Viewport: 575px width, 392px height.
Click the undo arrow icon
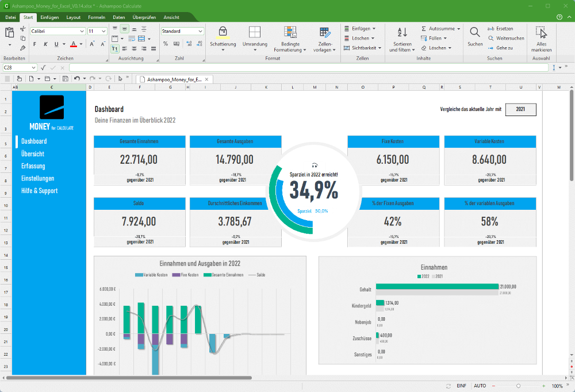point(77,79)
